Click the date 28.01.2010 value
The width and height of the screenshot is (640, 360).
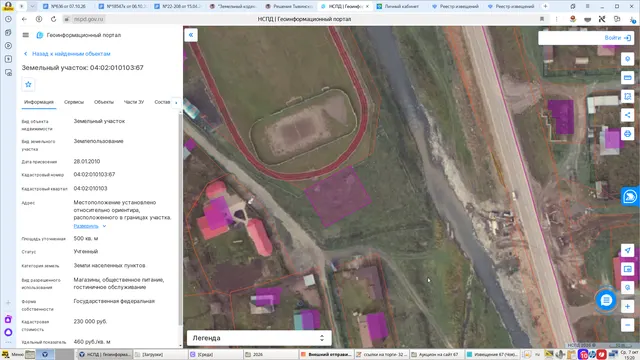click(x=87, y=162)
